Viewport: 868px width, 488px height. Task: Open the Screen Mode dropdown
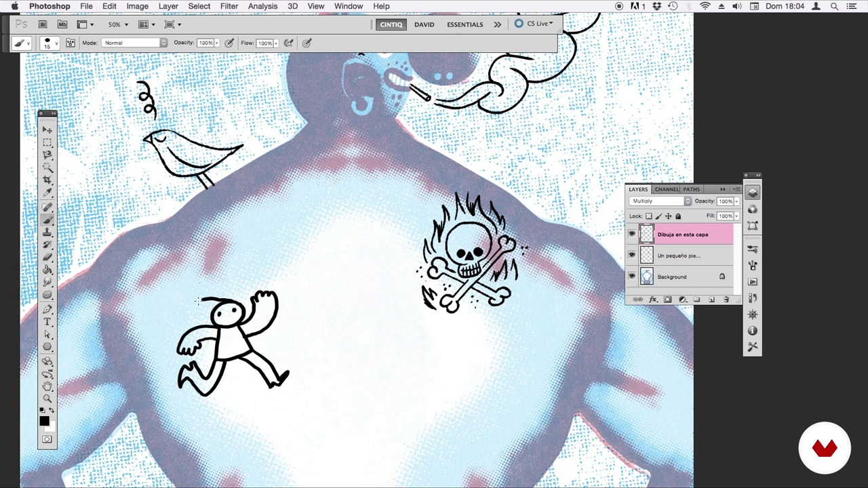click(x=172, y=24)
